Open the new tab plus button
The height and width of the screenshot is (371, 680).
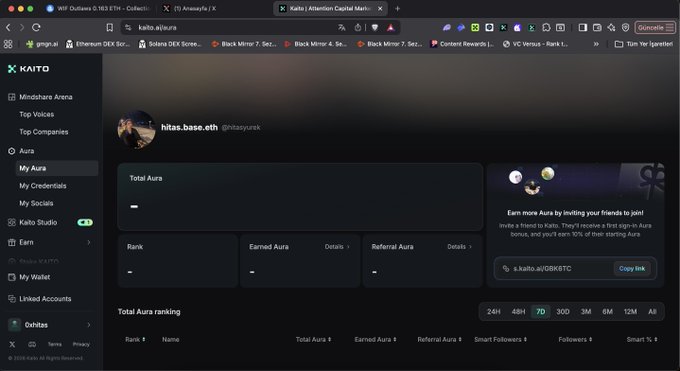click(x=397, y=8)
